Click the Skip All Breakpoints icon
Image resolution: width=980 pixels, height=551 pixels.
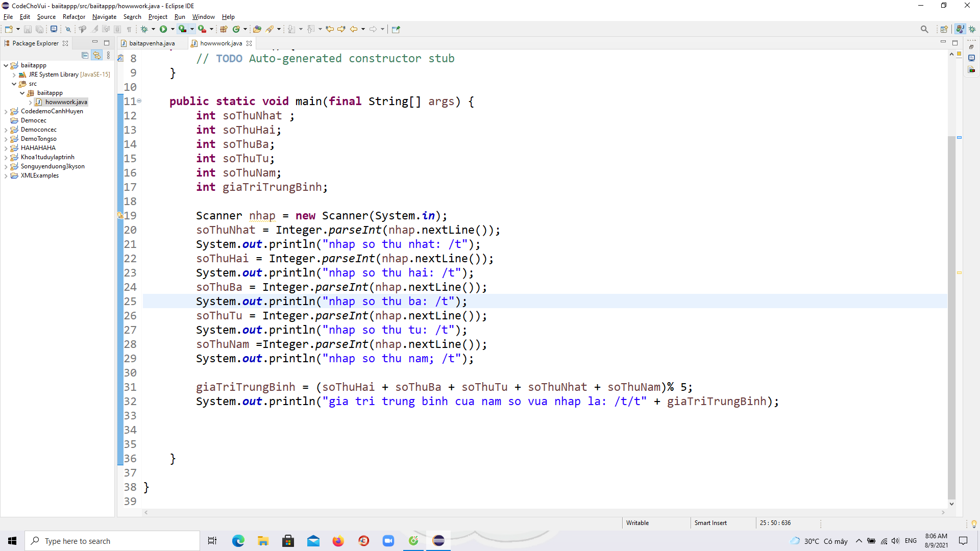pyautogui.click(x=68, y=29)
